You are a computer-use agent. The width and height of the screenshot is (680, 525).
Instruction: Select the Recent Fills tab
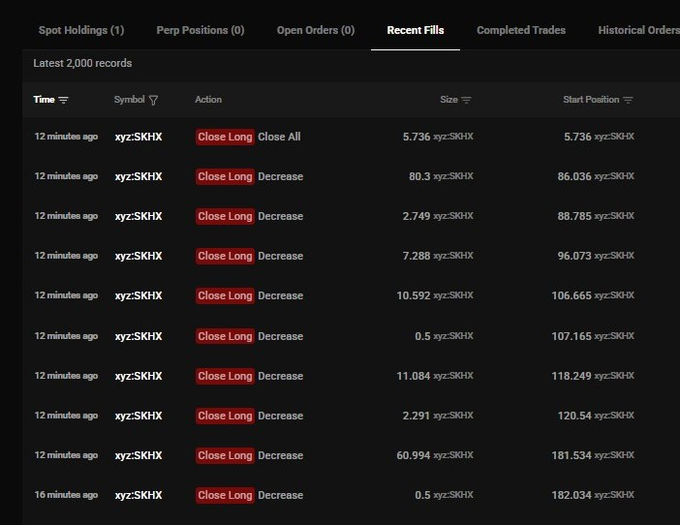pyautogui.click(x=415, y=30)
